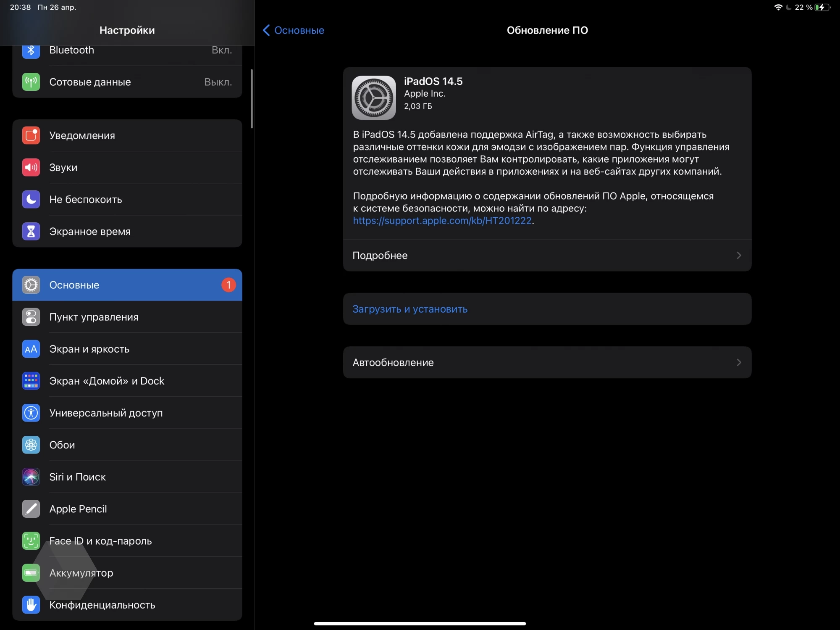Tap the sidebar scroll indicator
This screenshot has width=840, height=630.
point(252,99)
